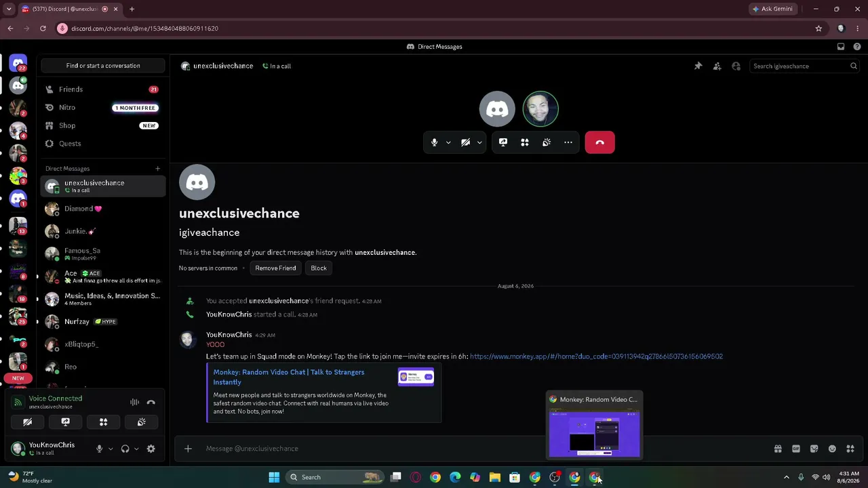This screenshot has width=868, height=488.
Task: Select the Diamond direct message
Action: [x=103, y=209]
